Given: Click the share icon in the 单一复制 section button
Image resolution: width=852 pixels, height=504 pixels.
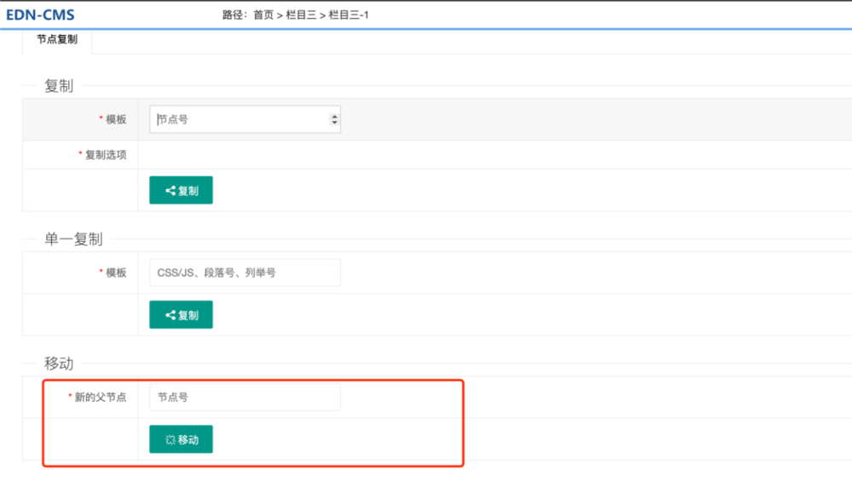Looking at the screenshot, I should click(x=170, y=315).
